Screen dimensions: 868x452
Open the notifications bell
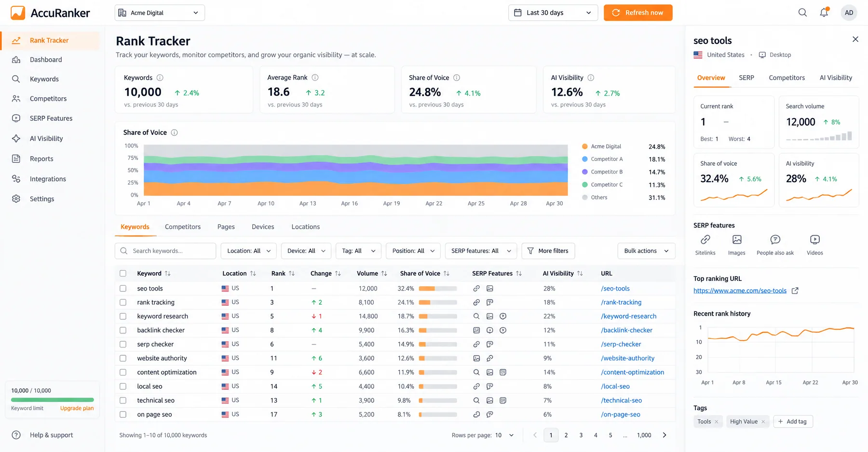(x=824, y=13)
